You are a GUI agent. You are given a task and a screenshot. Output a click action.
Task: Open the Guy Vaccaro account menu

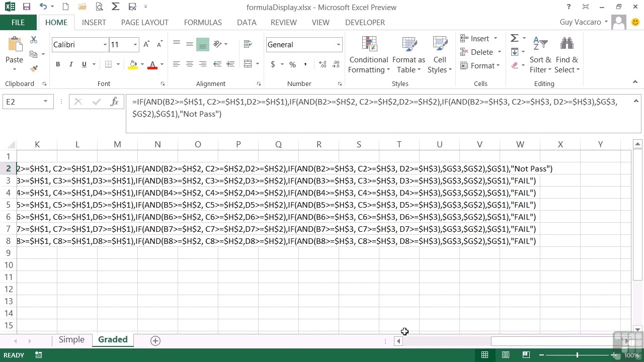click(584, 22)
